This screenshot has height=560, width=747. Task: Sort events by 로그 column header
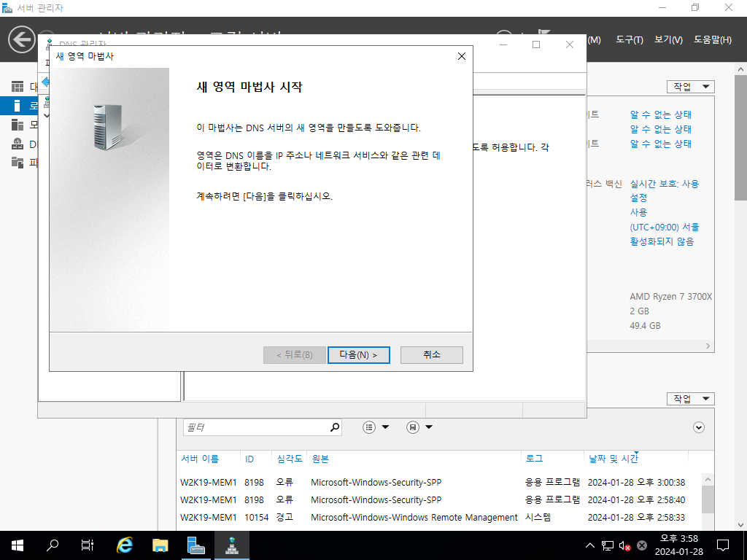pos(534,459)
